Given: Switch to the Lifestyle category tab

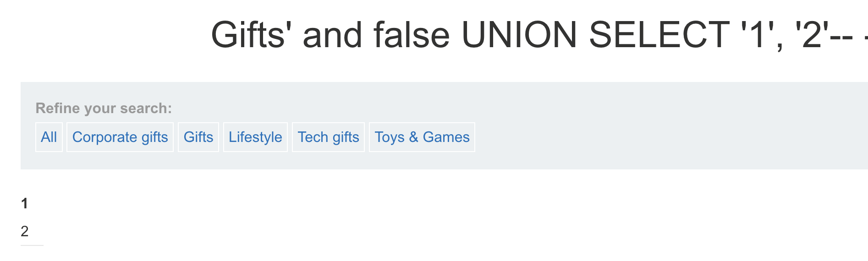Looking at the screenshot, I should click(255, 137).
